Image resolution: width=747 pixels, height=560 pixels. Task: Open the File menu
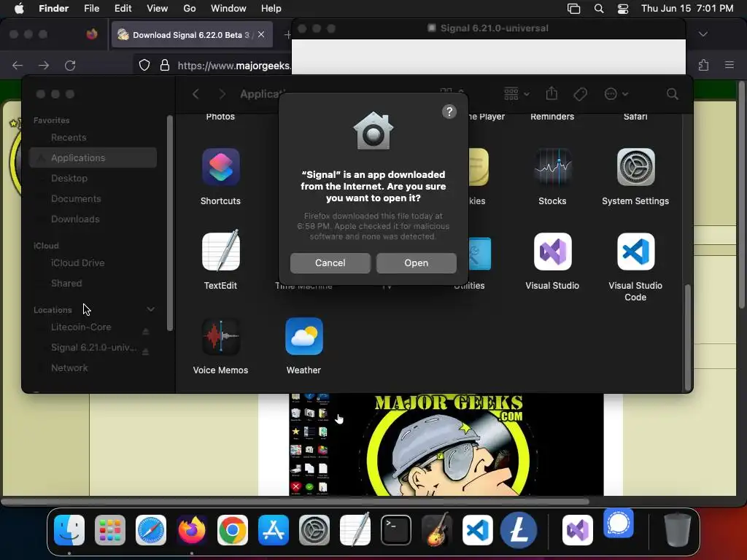click(91, 9)
